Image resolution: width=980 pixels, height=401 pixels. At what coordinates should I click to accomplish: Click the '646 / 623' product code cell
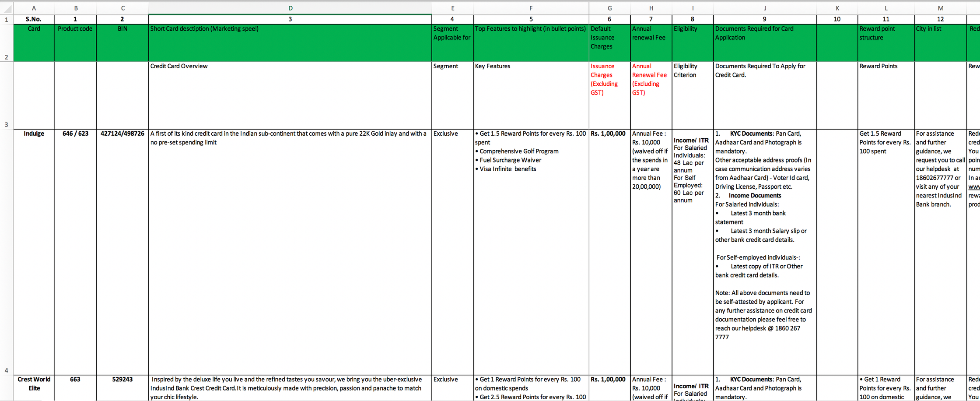[x=75, y=252]
